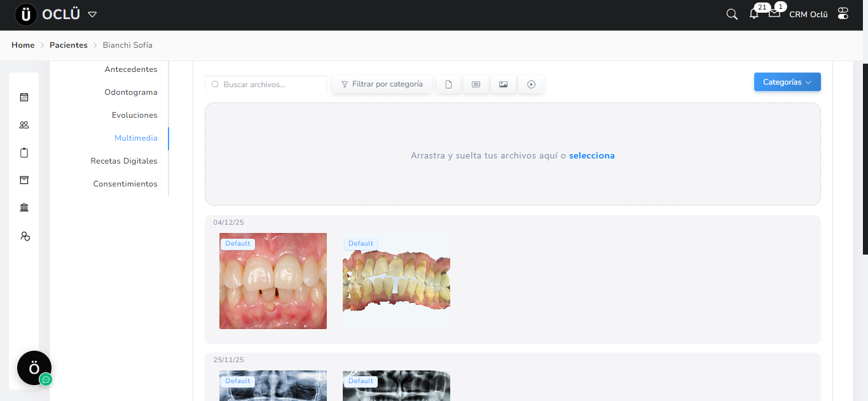Expand the OCLÜ dropdown arrow

[92, 14]
